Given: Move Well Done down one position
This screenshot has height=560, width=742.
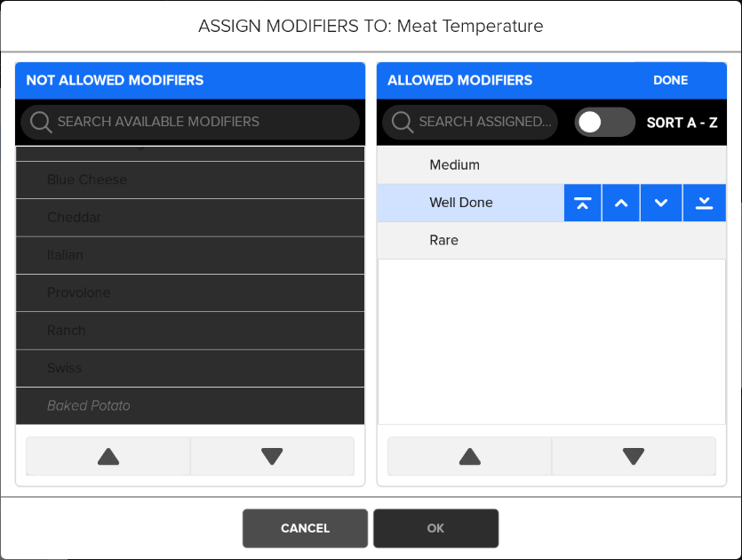Looking at the screenshot, I should pyautogui.click(x=661, y=203).
